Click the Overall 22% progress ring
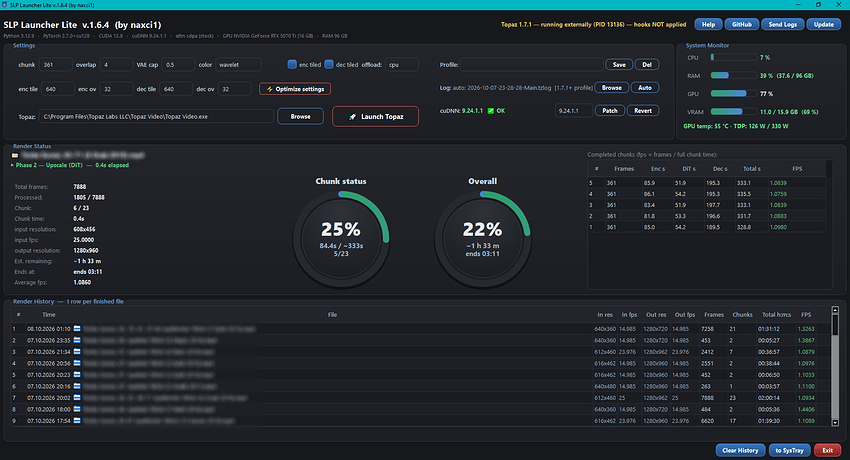Image resolution: width=850 pixels, height=460 pixels. [x=482, y=239]
